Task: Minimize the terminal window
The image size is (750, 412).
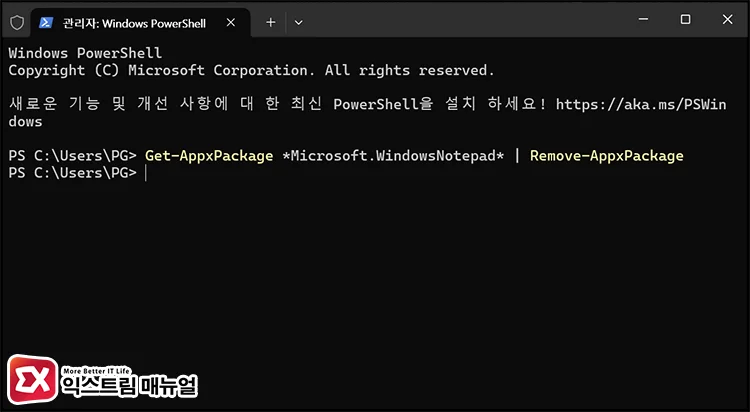Action: coord(643,19)
